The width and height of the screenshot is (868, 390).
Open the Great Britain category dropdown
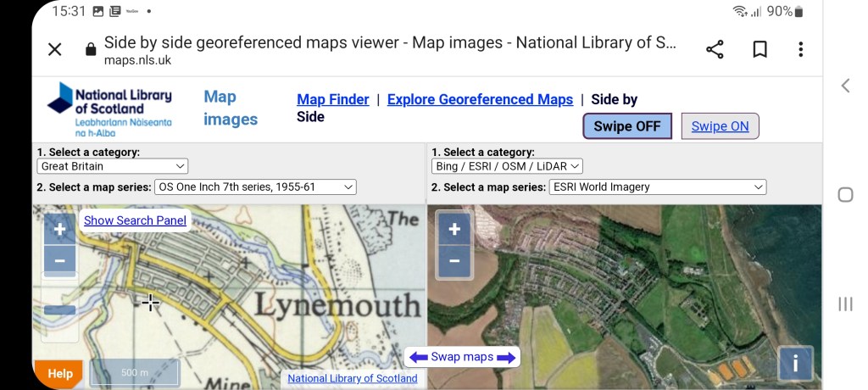coord(113,166)
